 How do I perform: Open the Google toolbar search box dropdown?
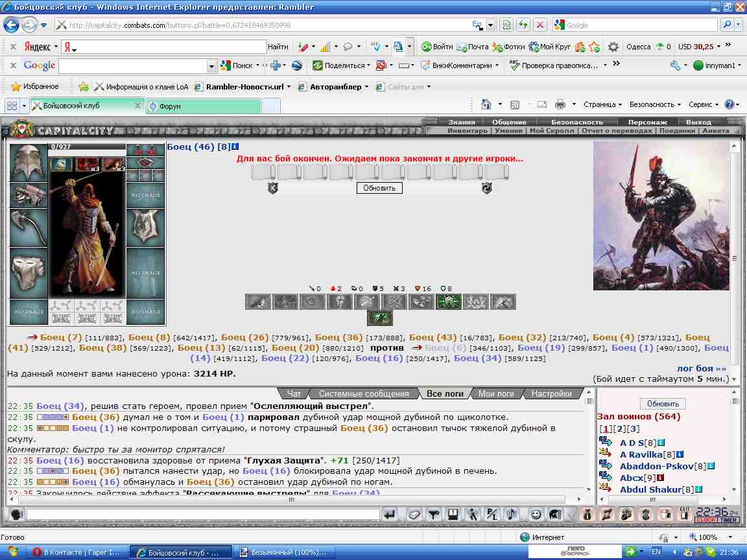[x=211, y=65]
